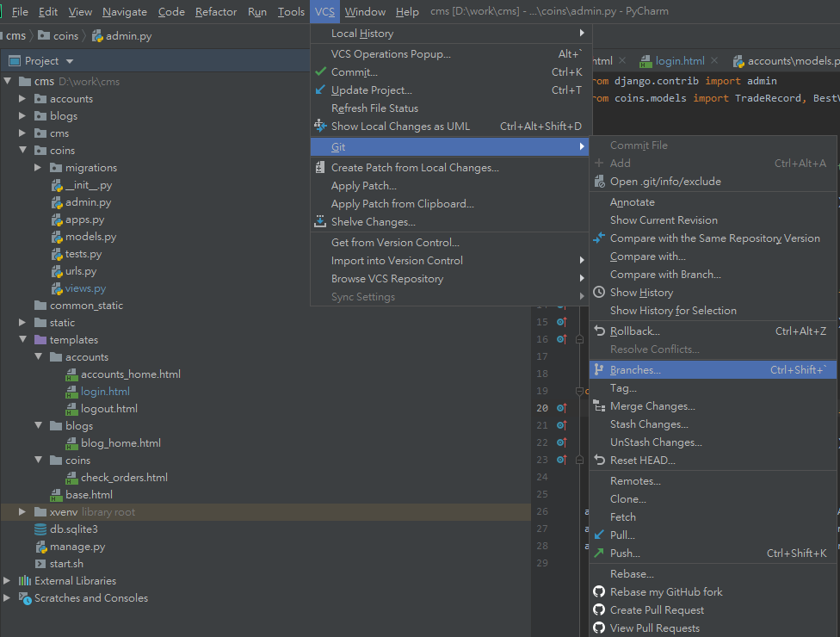
Task: Click the Project tool window icon
Action: click(15, 60)
